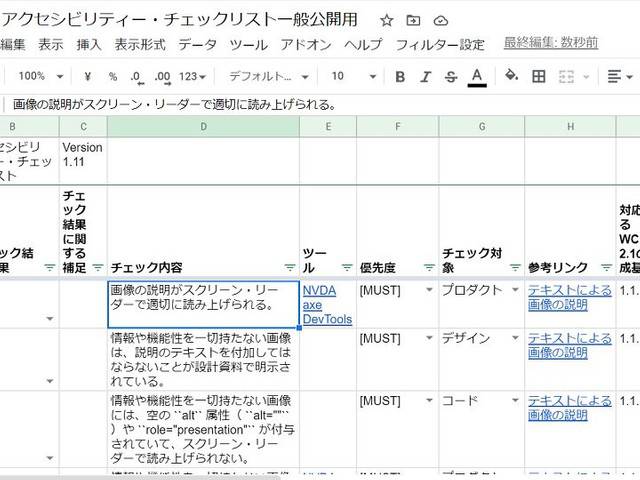This screenshot has height=480, width=640.
Task: Open the ツール menu
Action: point(248,44)
